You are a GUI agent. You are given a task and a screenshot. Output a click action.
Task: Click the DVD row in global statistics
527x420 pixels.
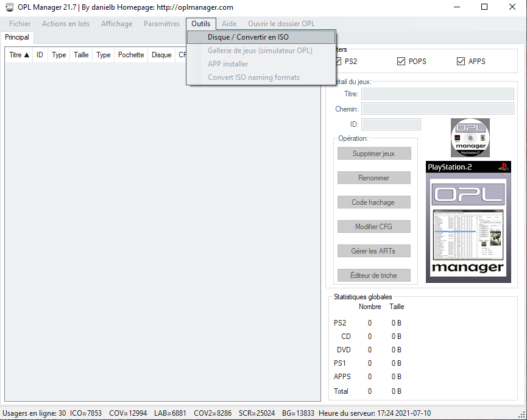369,350
